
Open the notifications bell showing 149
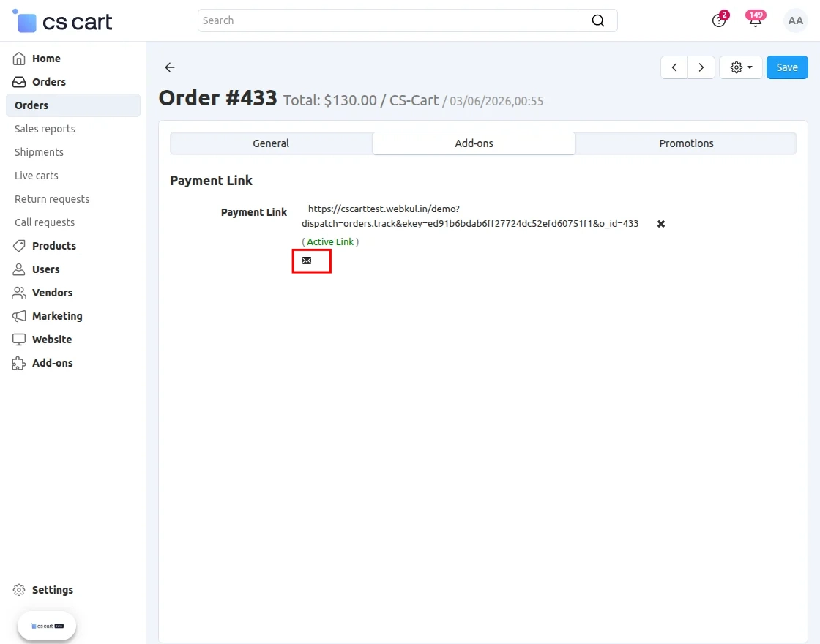(x=755, y=20)
